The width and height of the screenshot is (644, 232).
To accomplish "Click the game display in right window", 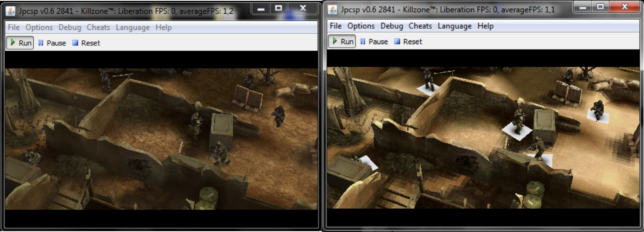I will click(x=483, y=138).
